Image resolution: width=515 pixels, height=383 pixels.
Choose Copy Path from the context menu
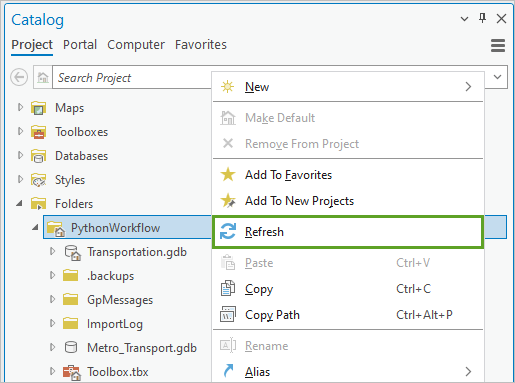tap(348, 315)
